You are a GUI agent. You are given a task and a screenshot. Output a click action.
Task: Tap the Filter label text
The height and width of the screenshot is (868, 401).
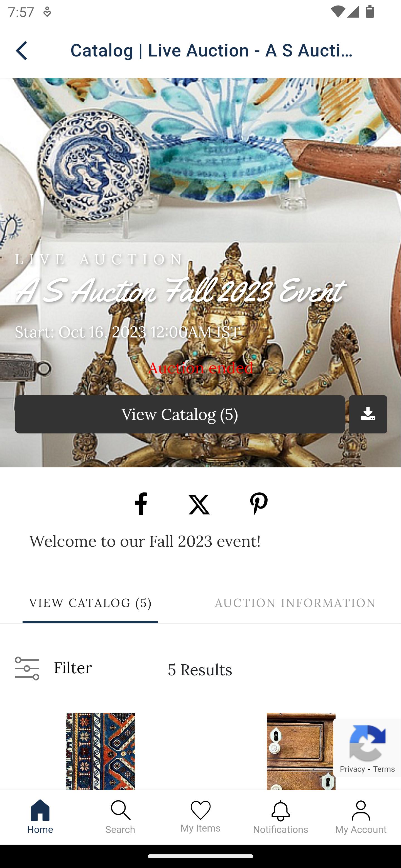point(73,668)
